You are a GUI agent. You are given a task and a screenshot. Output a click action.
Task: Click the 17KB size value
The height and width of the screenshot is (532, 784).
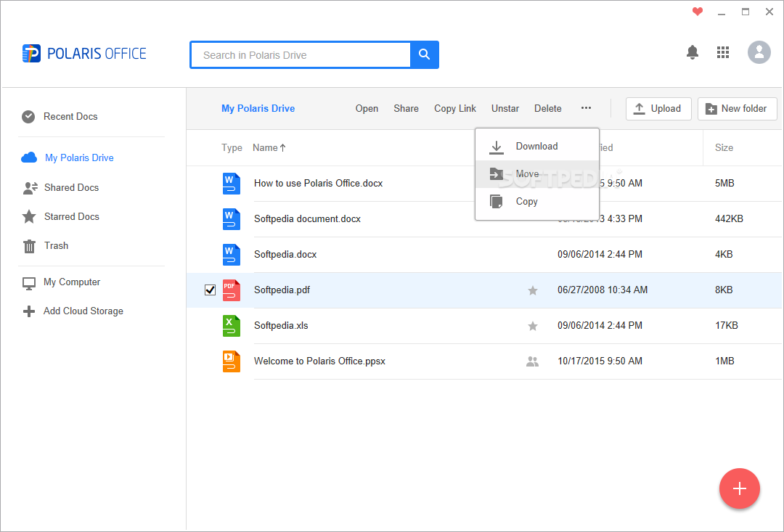tap(726, 325)
